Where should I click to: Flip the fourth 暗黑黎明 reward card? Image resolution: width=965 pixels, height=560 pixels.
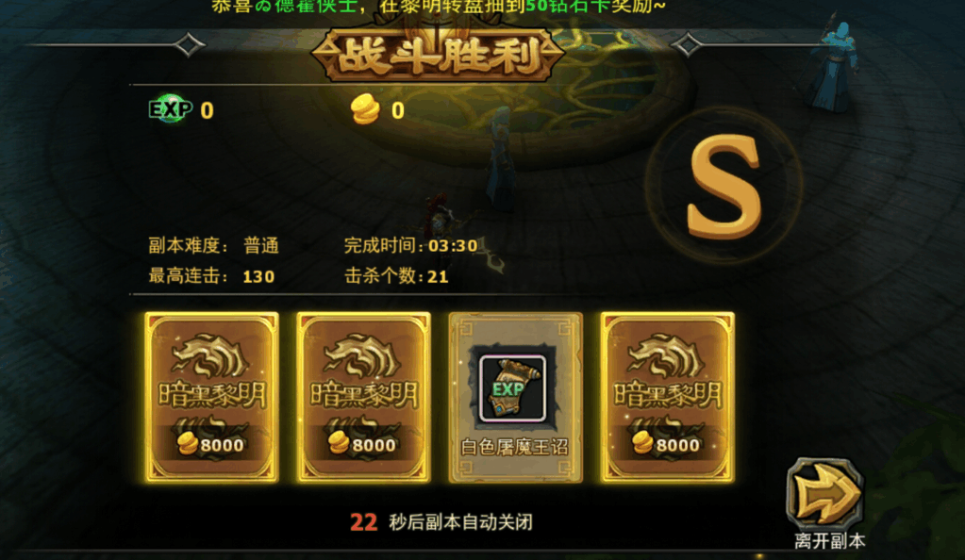coord(668,397)
